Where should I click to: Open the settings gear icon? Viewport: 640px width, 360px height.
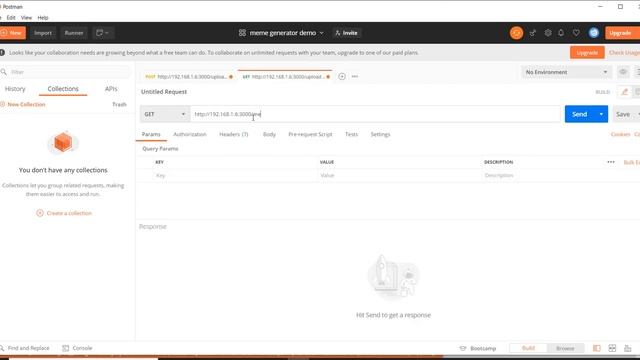point(548,33)
